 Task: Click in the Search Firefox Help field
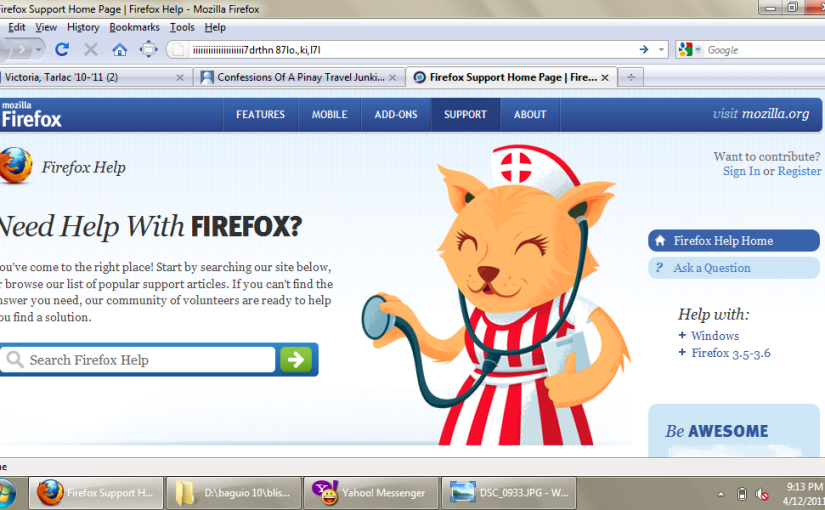click(x=138, y=359)
